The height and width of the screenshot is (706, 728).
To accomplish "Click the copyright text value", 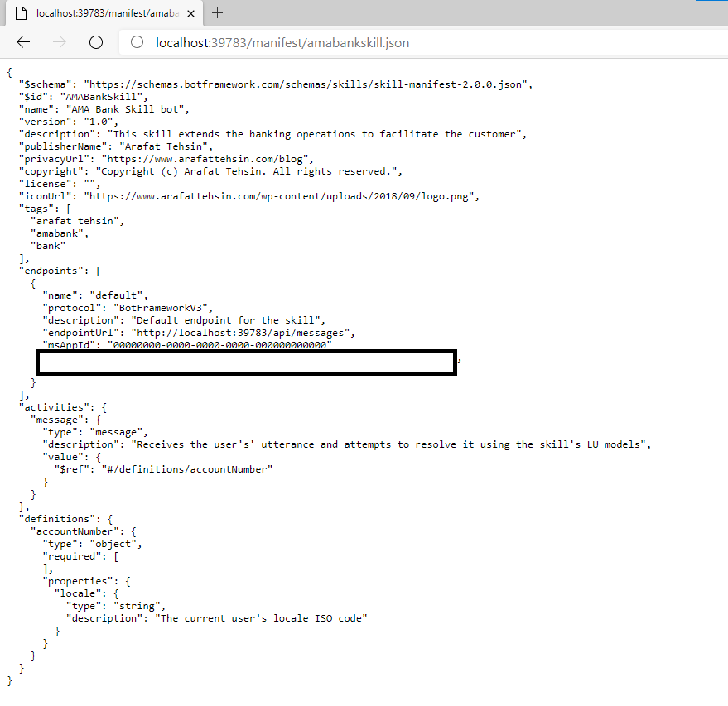I will [246, 171].
